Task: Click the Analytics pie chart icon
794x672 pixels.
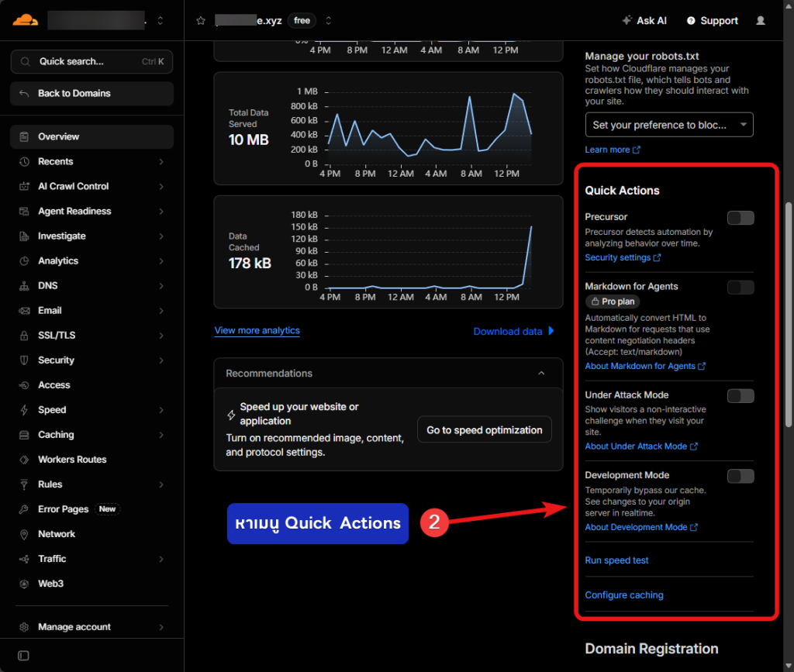Action: [24, 260]
